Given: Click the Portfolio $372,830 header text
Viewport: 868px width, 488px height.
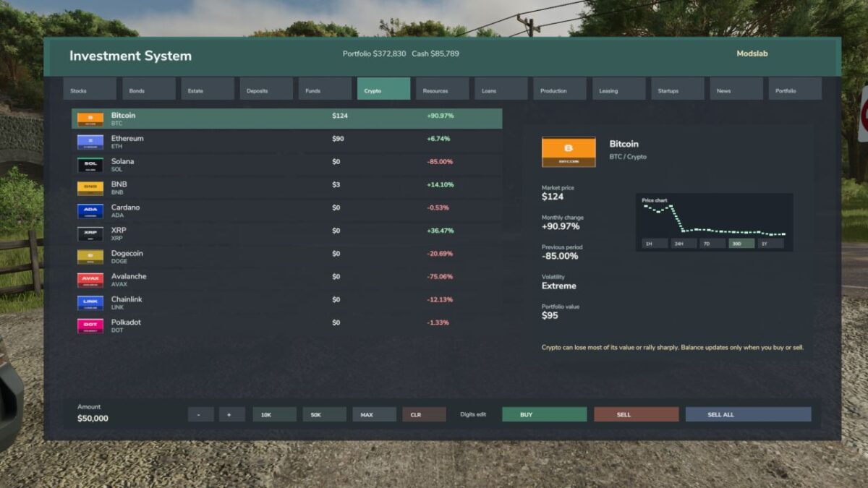Looking at the screenshot, I should click(x=375, y=53).
